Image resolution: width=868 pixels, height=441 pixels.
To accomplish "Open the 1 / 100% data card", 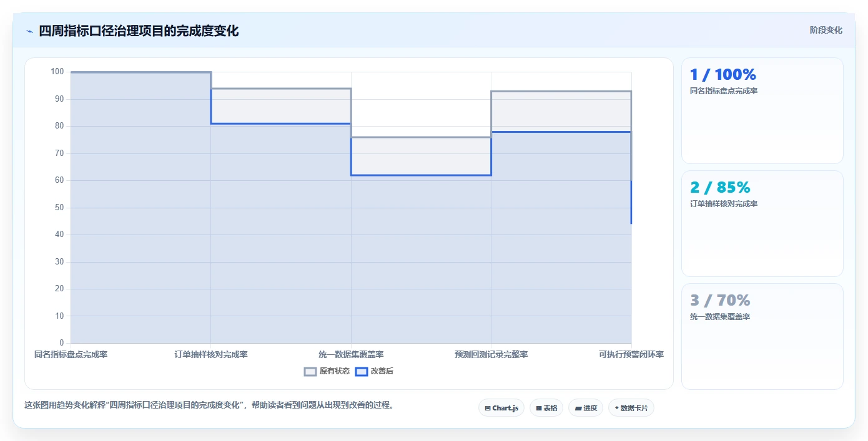I will point(762,111).
